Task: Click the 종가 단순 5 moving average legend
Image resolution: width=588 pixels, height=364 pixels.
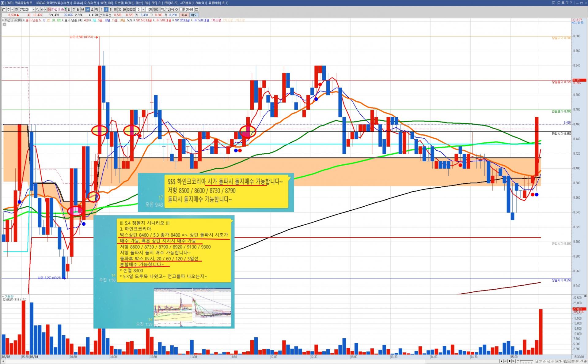Action: tap(33, 20)
